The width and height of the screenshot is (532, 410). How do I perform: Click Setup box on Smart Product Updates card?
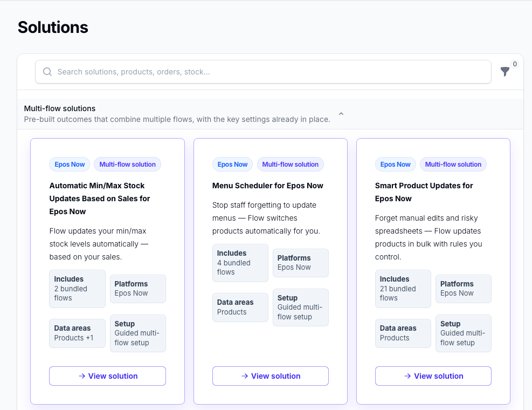pos(464,333)
